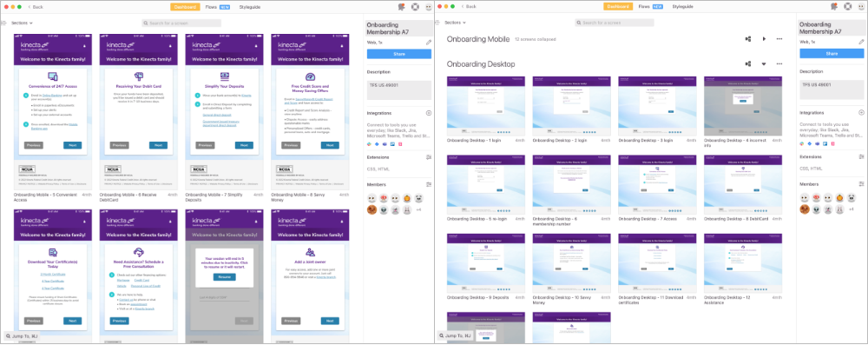Open help lifebuoy icon in right window
The width and height of the screenshot is (868, 345).
coord(847,7)
